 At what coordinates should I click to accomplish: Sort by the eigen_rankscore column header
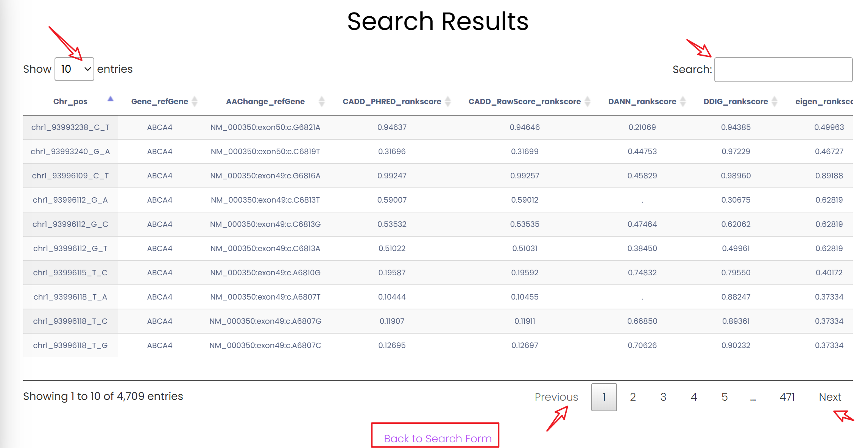point(824,101)
